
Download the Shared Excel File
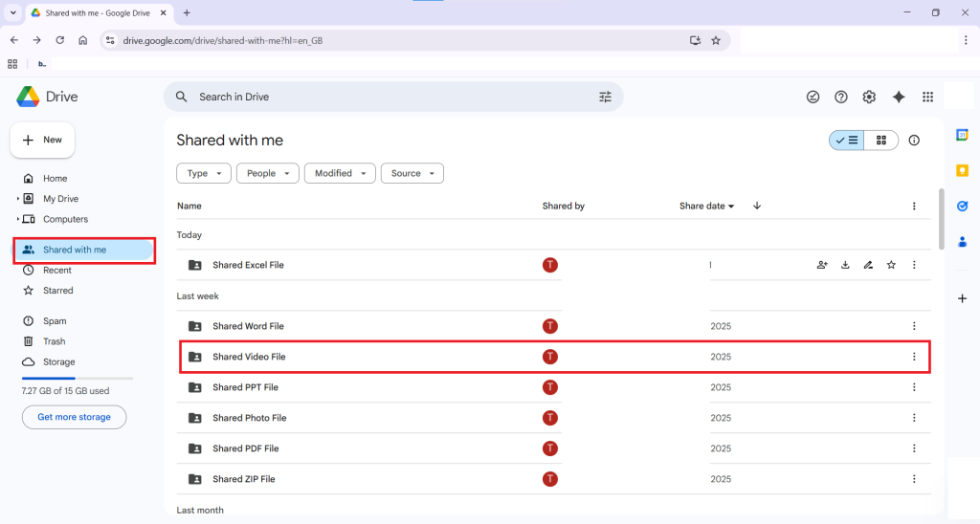845,265
